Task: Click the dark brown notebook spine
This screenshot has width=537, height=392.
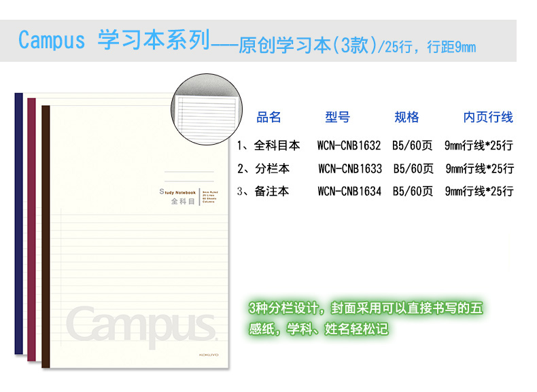Action: click(x=46, y=237)
